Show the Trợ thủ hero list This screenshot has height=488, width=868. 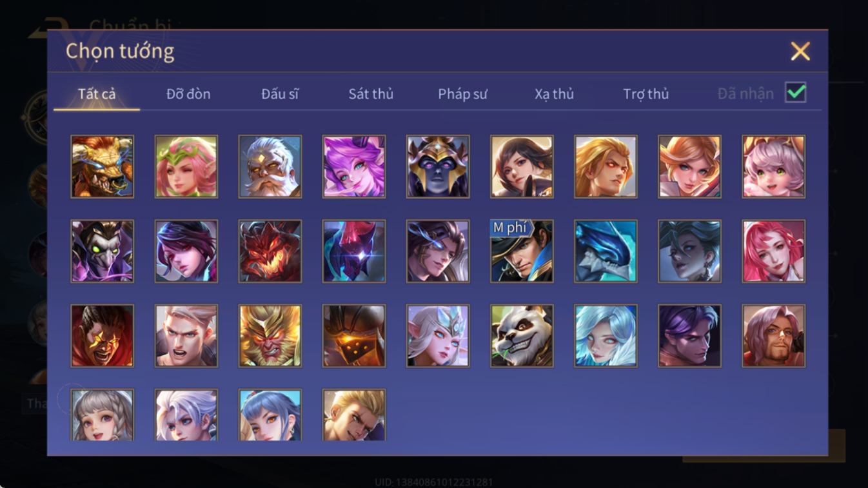pos(646,94)
